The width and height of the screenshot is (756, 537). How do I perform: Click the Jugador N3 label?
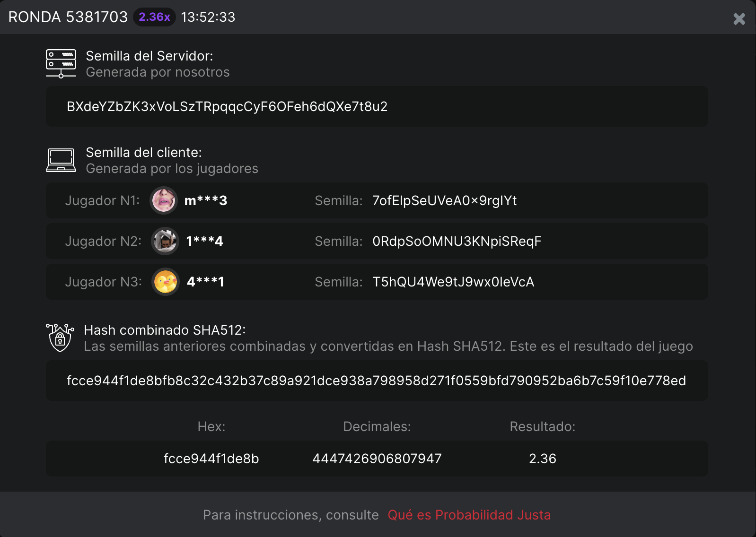pos(103,282)
